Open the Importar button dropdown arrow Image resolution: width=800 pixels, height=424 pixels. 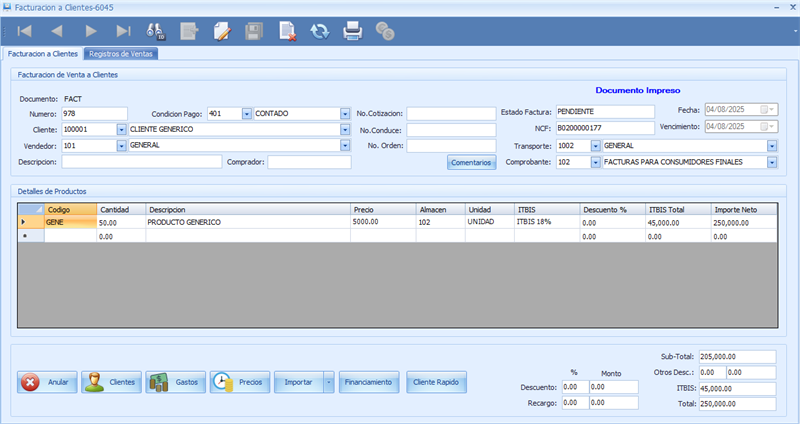(x=329, y=382)
